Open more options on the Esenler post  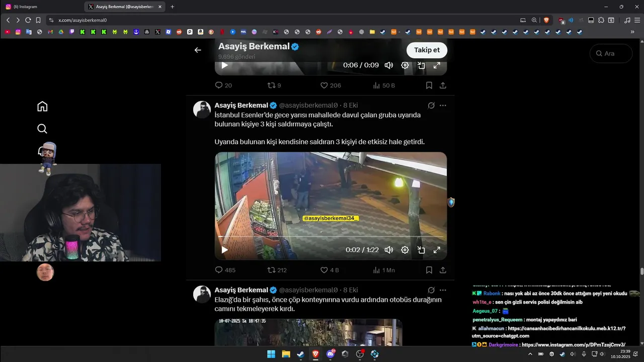point(443,106)
